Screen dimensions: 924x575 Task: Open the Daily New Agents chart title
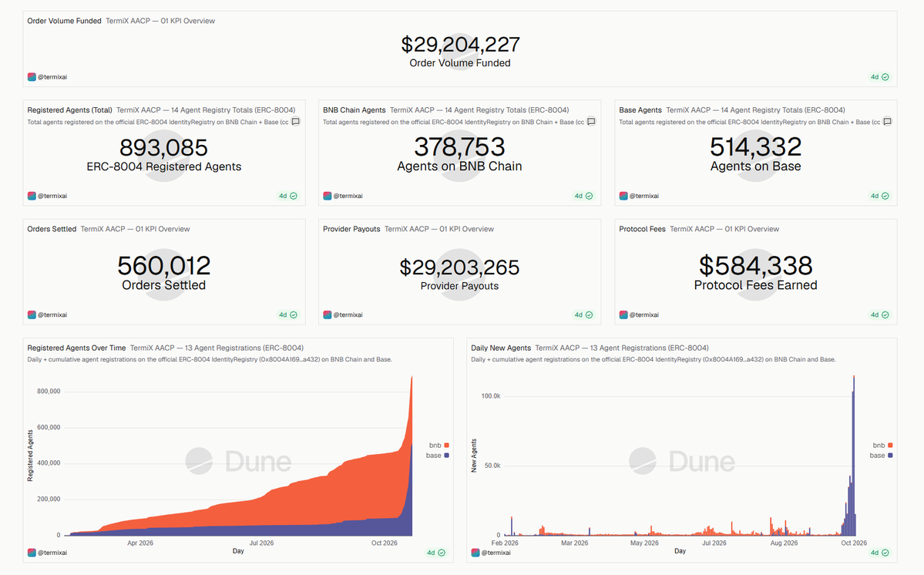point(501,348)
